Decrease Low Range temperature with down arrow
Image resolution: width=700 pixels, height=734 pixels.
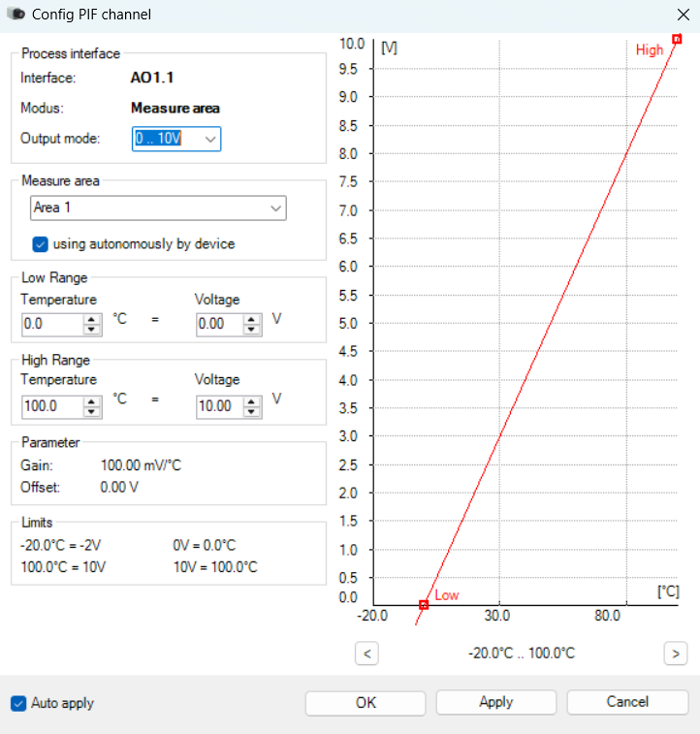(92, 330)
